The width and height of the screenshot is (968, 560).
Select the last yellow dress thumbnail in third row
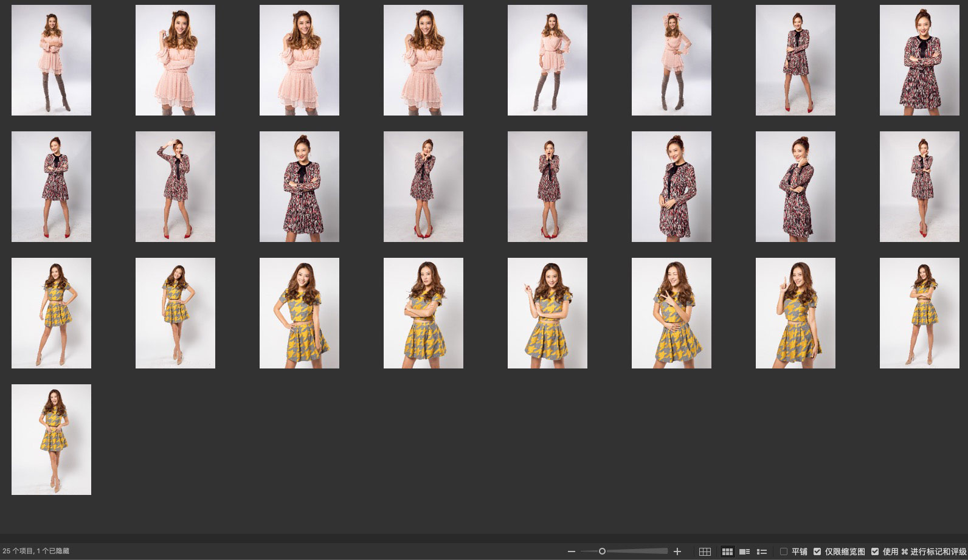point(919,313)
